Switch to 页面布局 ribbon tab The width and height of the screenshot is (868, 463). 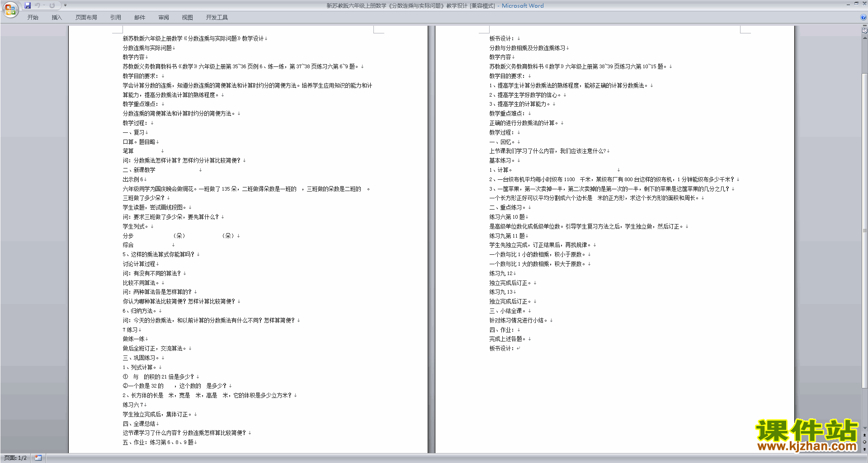click(x=86, y=18)
